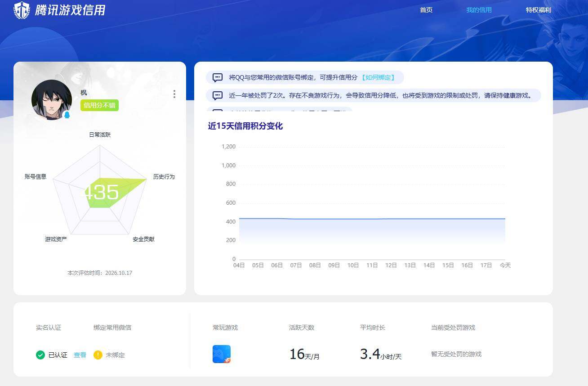The width and height of the screenshot is (588, 386).
Task: Open the three-dot menu on profile card
Action: click(174, 94)
